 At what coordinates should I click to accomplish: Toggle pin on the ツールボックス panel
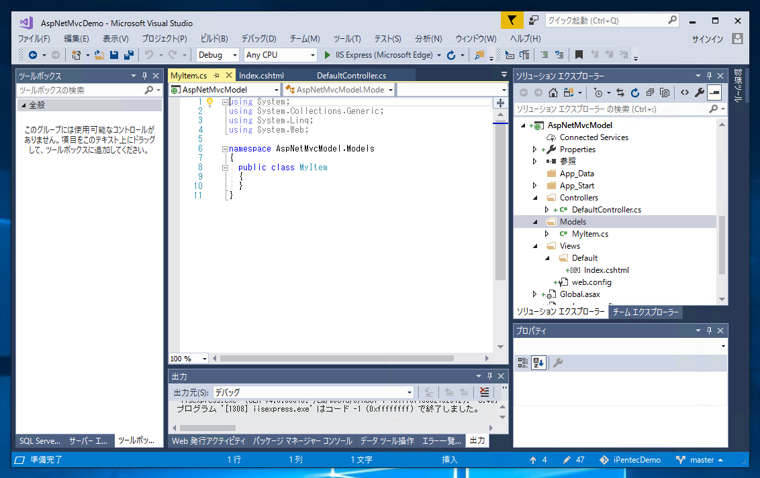[144, 76]
